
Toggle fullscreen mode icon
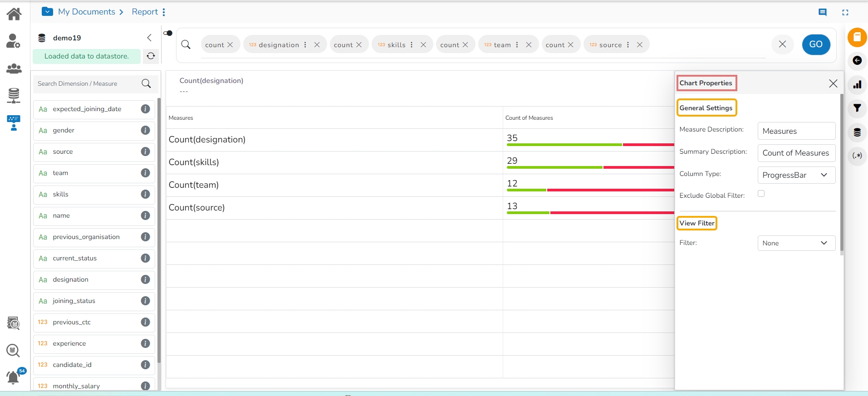[845, 12]
